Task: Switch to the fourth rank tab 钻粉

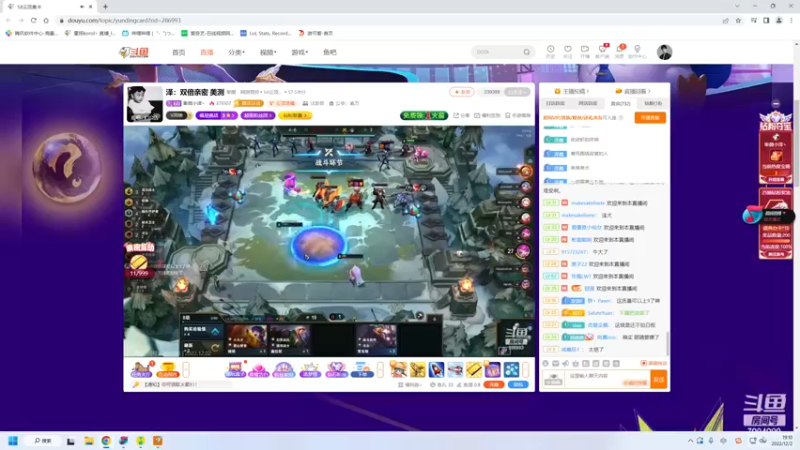Action: (653, 104)
